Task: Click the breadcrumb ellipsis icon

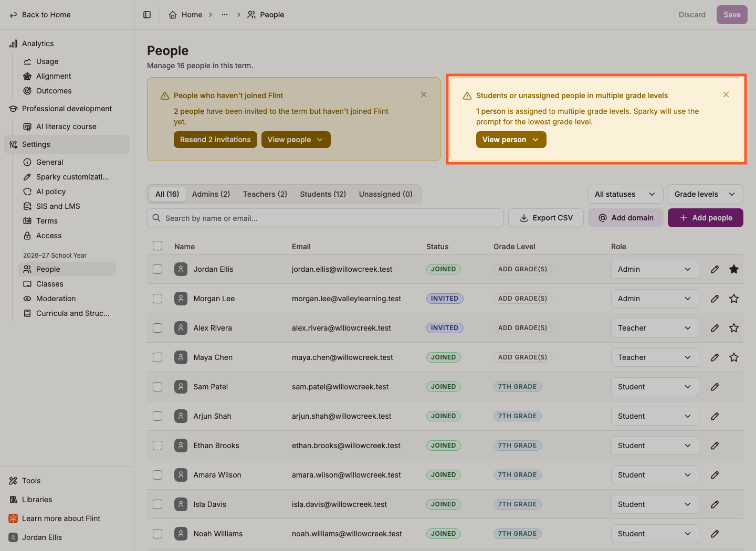Action: pos(225,15)
